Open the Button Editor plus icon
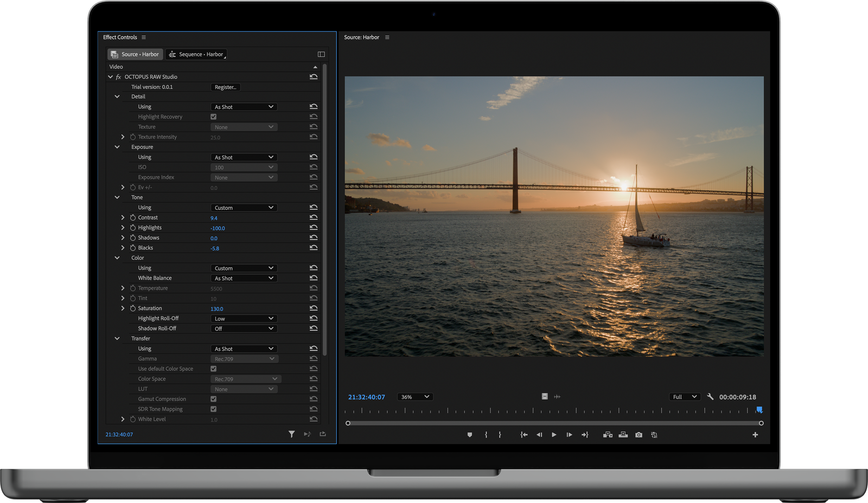Screen dimensions: 868x503 tap(755, 435)
